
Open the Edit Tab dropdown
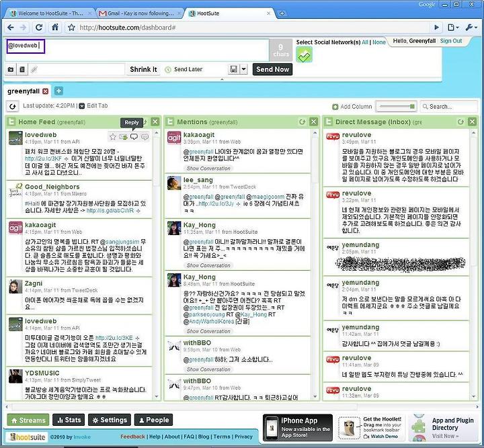pos(93,105)
